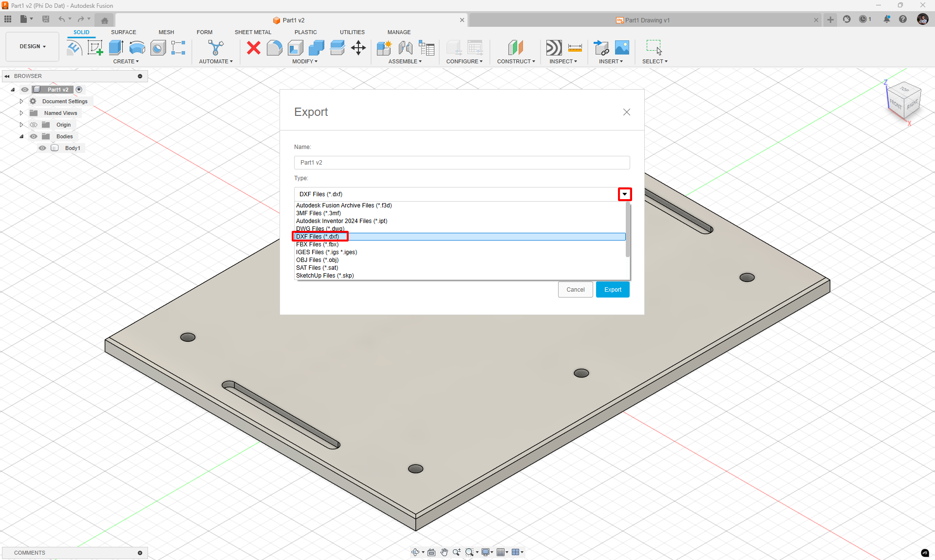Click the ViewCube TOP face

[905, 89]
